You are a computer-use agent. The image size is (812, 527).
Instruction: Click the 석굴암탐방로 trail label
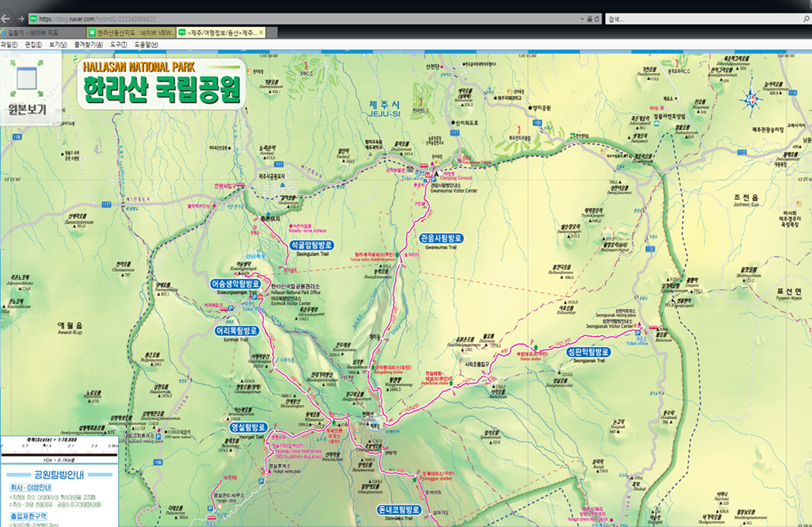311,245
